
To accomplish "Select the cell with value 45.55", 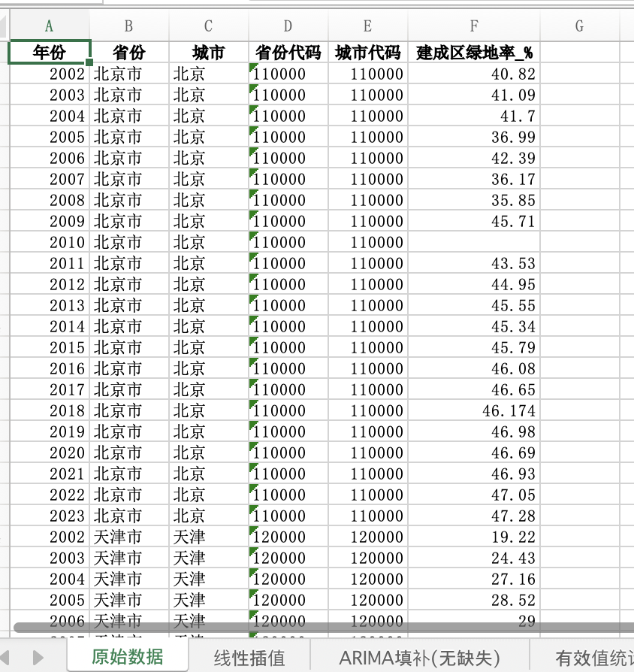I will 474,305.
